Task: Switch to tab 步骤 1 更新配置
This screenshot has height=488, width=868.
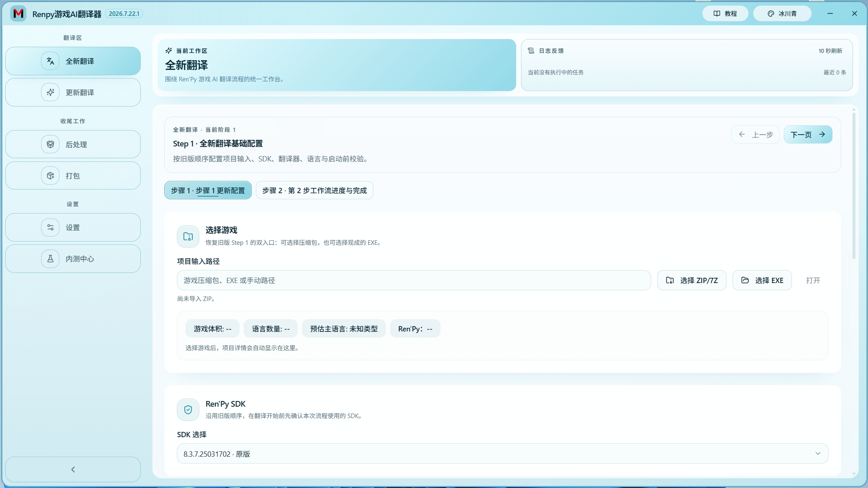Action: pos(208,190)
